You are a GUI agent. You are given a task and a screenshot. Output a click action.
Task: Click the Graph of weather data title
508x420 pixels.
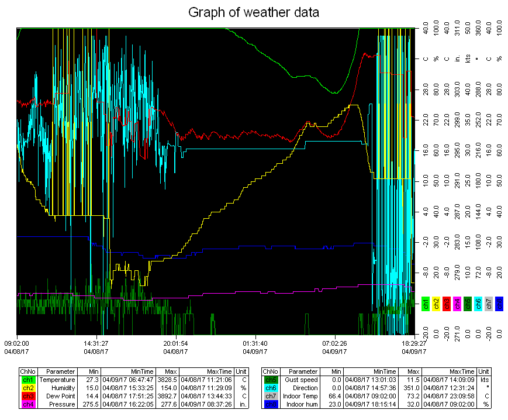254,12
